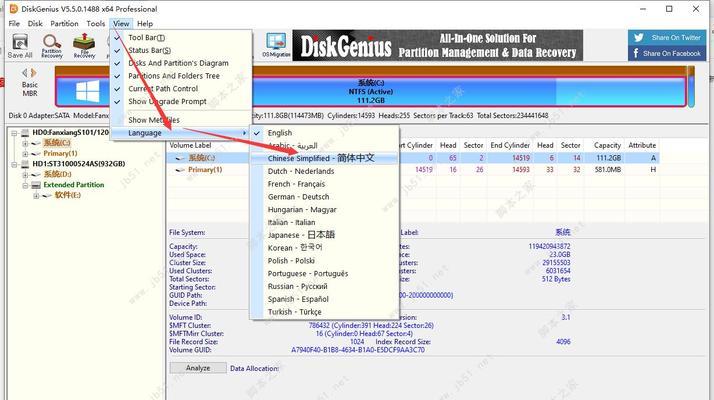
Task: Choose Hungarian - Magyar language
Action: click(x=324, y=210)
